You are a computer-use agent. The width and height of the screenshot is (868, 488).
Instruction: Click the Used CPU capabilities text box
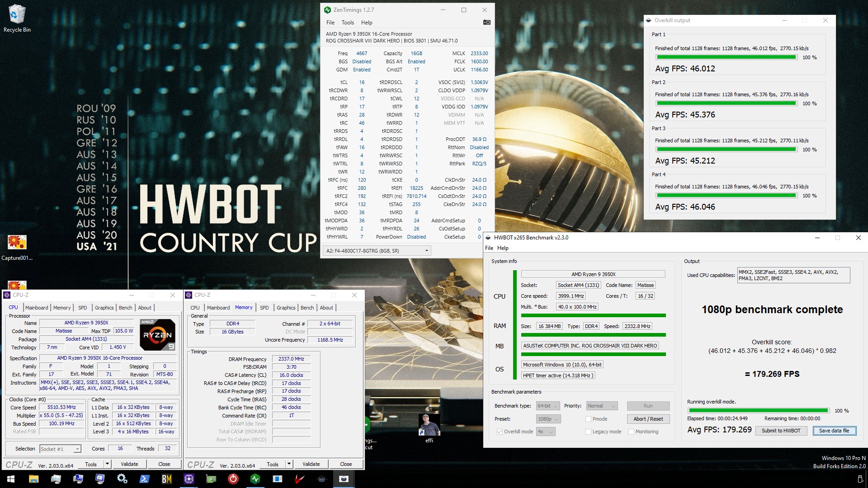793,275
